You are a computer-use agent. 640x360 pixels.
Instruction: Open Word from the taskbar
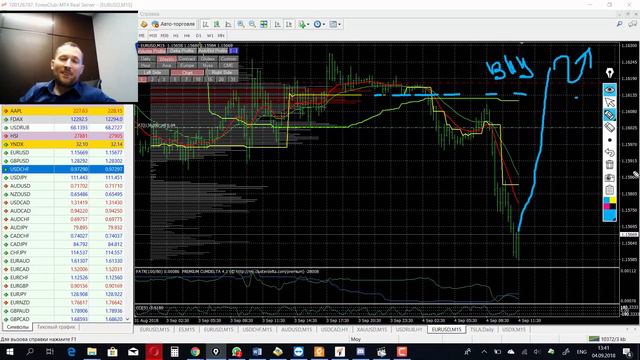[257, 351]
